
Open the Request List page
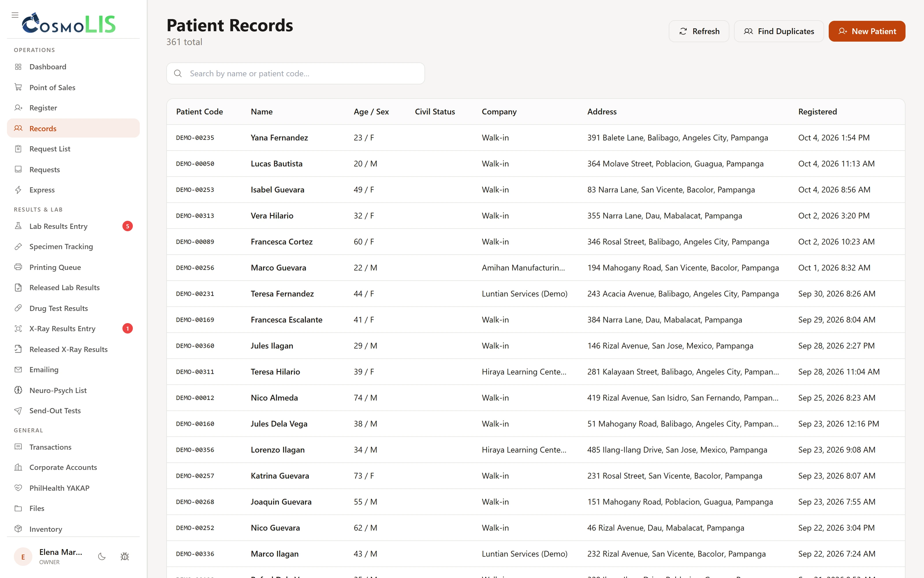pos(73,149)
